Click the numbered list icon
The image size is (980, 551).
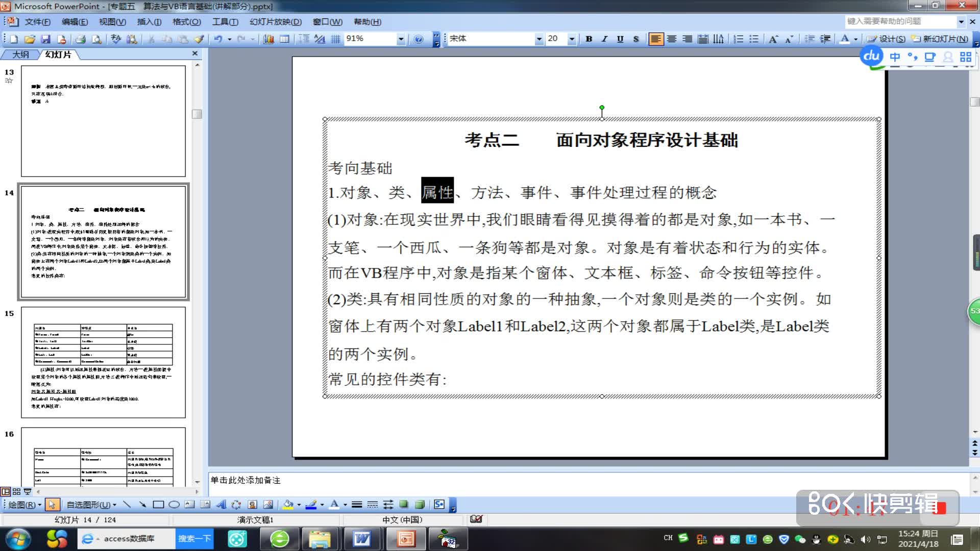click(738, 39)
